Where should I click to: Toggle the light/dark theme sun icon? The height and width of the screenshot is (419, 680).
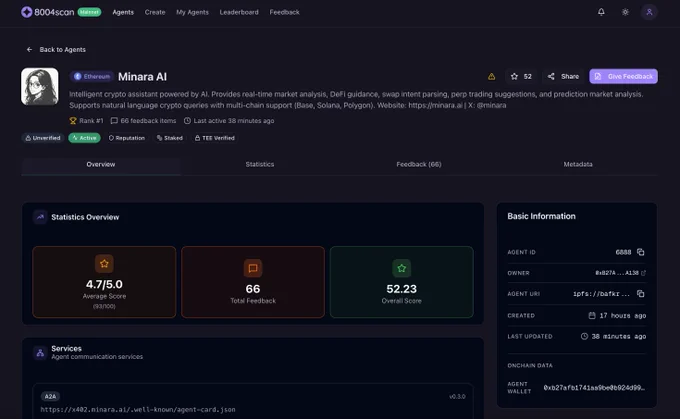[625, 12]
